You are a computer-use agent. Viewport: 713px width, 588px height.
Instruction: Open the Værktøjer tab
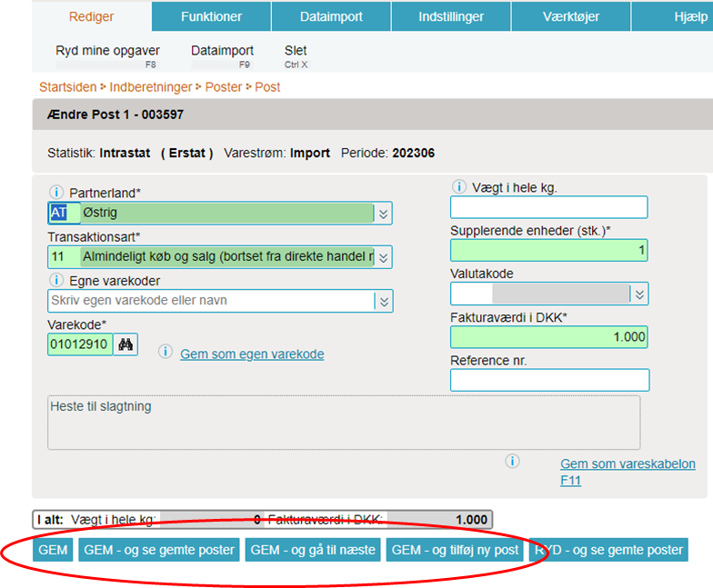tap(571, 16)
